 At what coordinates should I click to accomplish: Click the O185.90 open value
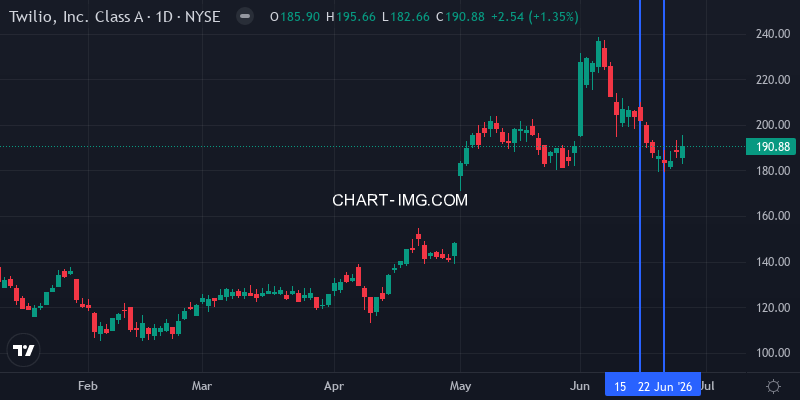click(x=295, y=17)
